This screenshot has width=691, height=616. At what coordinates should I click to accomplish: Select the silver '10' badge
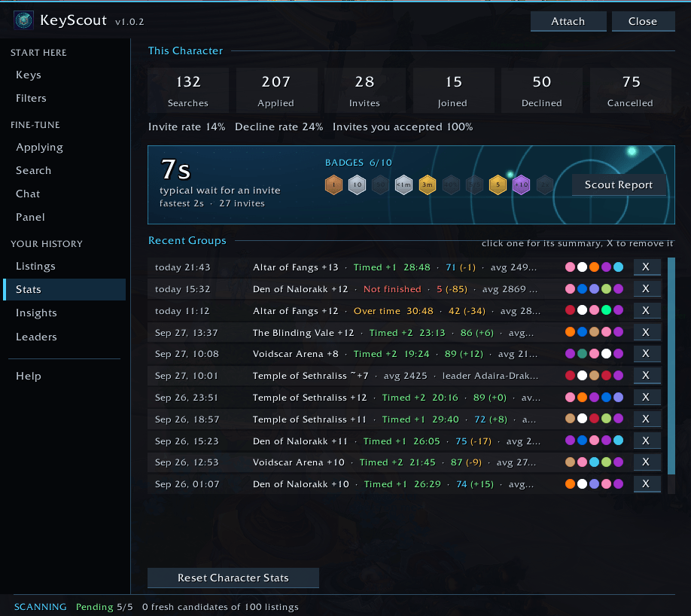click(x=357, y=184)
